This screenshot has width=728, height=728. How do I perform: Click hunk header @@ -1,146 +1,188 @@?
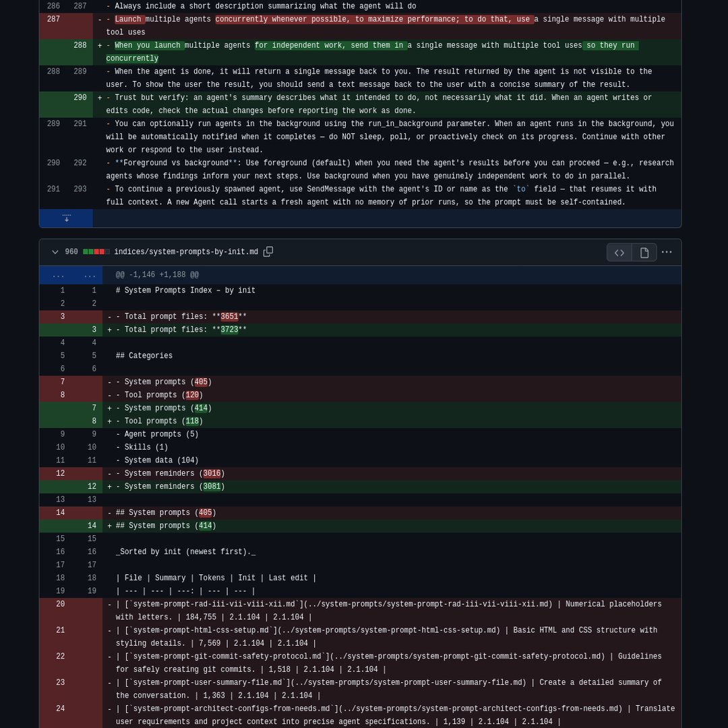pos(157,275)
